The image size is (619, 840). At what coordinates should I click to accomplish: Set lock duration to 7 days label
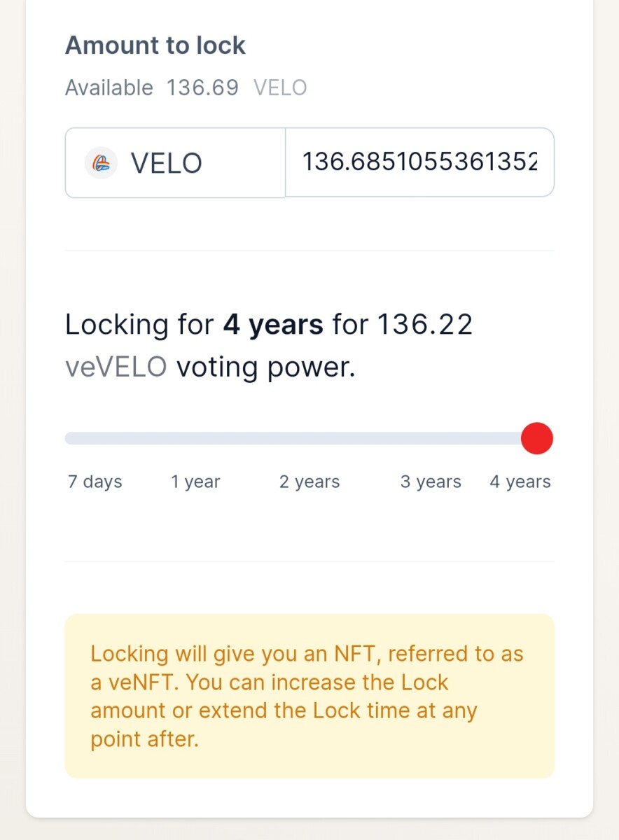[95, 482]
